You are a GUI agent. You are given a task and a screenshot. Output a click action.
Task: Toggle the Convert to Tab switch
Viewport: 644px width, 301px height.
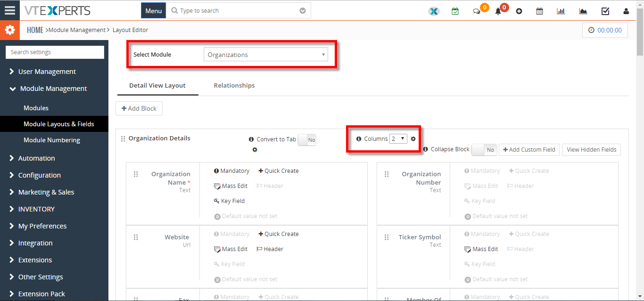coord(307,139)
